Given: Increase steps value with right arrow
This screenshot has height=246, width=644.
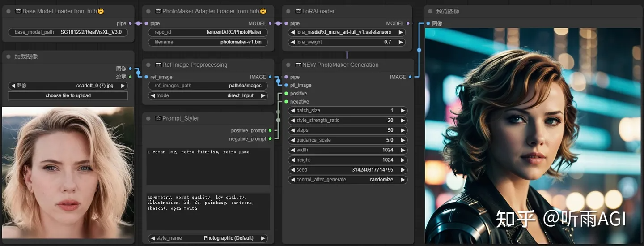Looking at the screenshot, I should [x=402, y=130].
